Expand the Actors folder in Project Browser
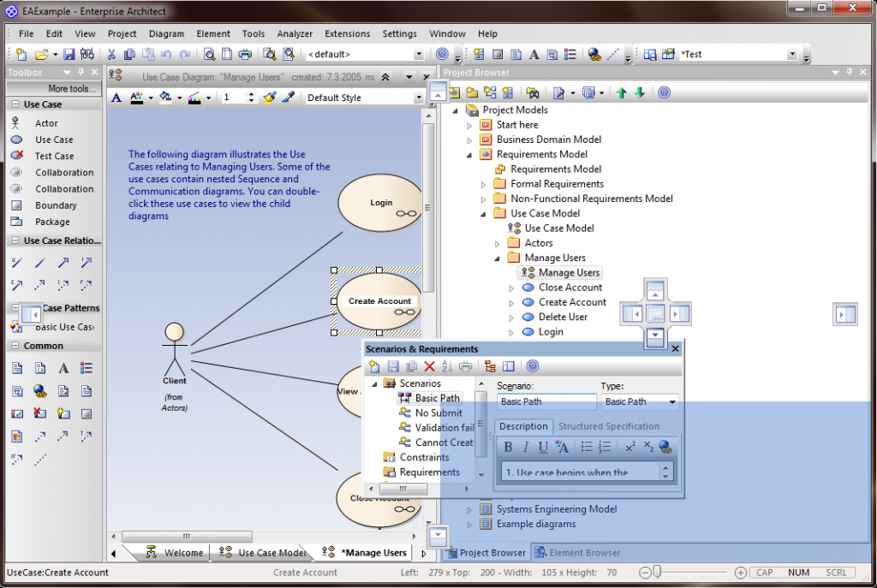Screen dimensions: 877x588 point(497,243)
